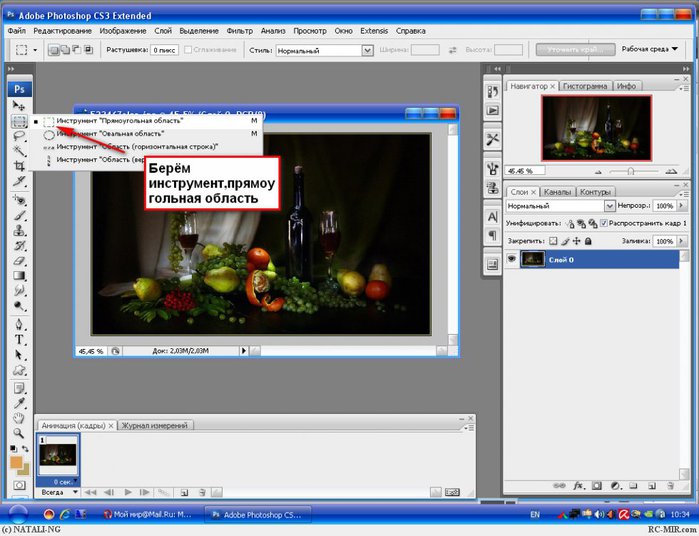Viewport: 699px width, 536px height.
Task: Select the History Brush tool
Action: click(19, 246)
